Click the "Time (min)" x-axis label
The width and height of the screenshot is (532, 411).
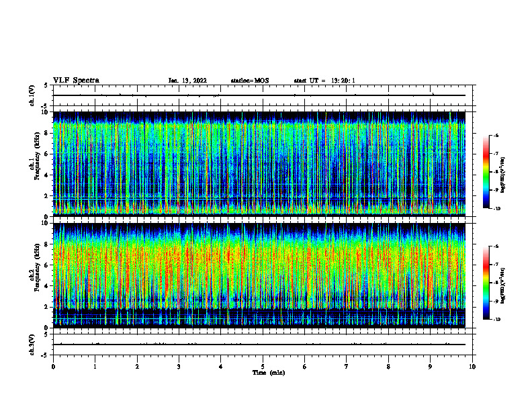pyautogui.click(x=269, y=373)
